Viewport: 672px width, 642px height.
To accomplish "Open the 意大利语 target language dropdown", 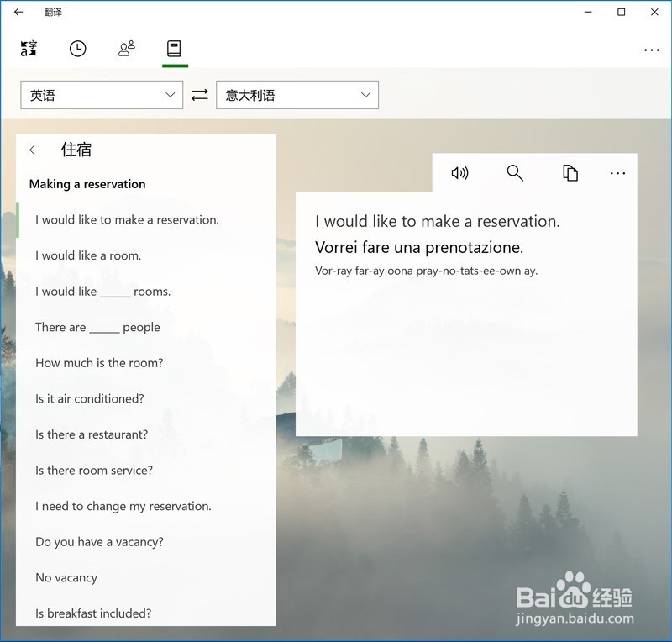I will (297, 95).
